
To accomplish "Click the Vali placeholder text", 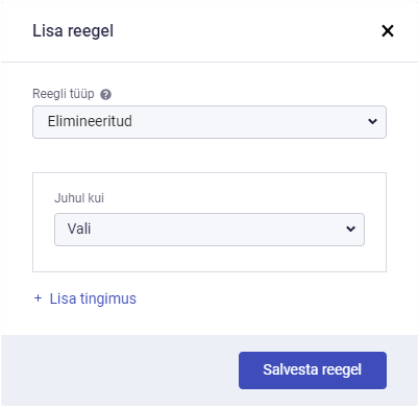I will pos(79,229).
